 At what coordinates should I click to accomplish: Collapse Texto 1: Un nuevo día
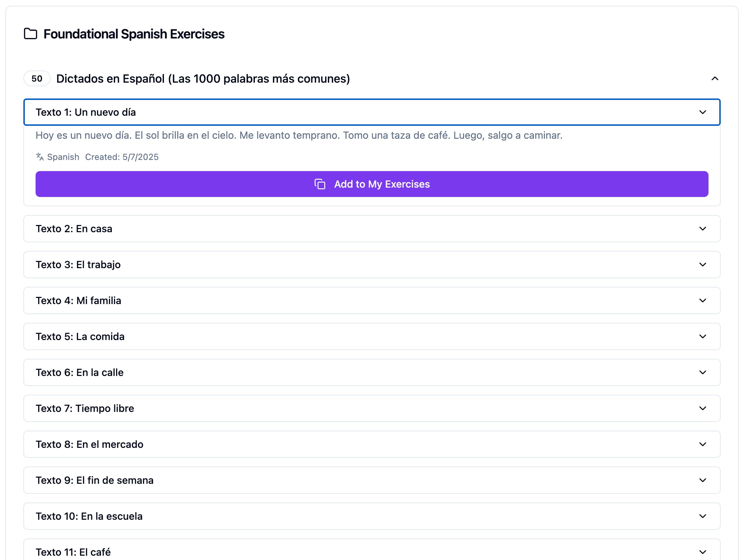702,112
